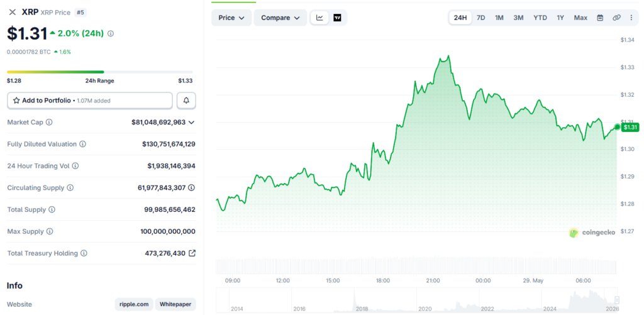Select the 24H time range
The width and height of the screenshot is (644, 315).
pos(460,18)
